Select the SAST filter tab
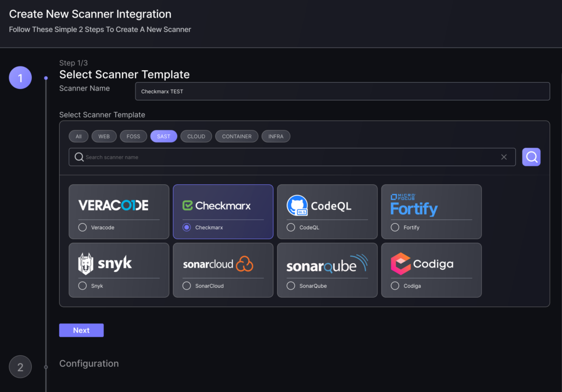562x392 pixels. [164, 137]
